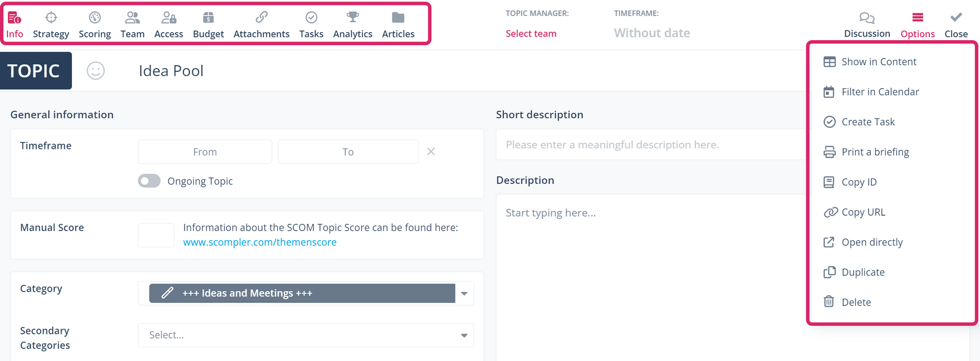Enable the Ongoing Topic toggle

point(149,181)
